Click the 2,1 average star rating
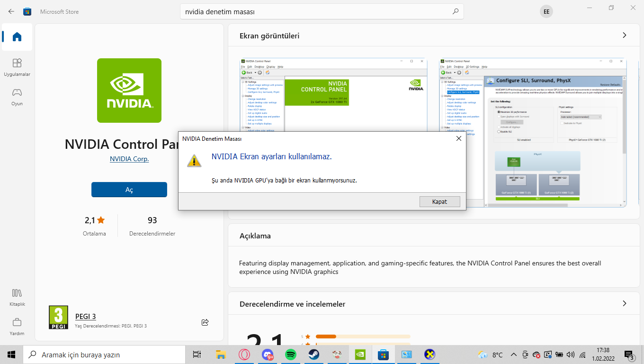 click(x=95, y=226)
